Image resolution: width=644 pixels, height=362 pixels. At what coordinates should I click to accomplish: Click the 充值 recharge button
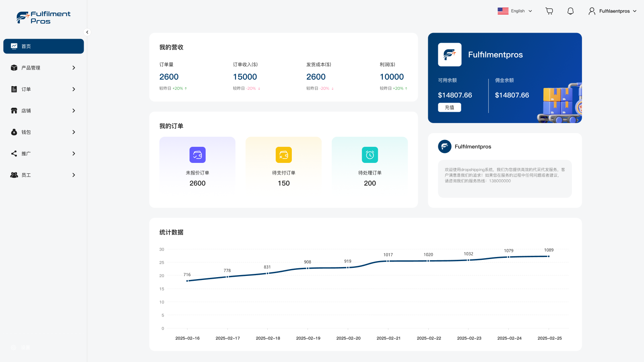tap(450, 107)
